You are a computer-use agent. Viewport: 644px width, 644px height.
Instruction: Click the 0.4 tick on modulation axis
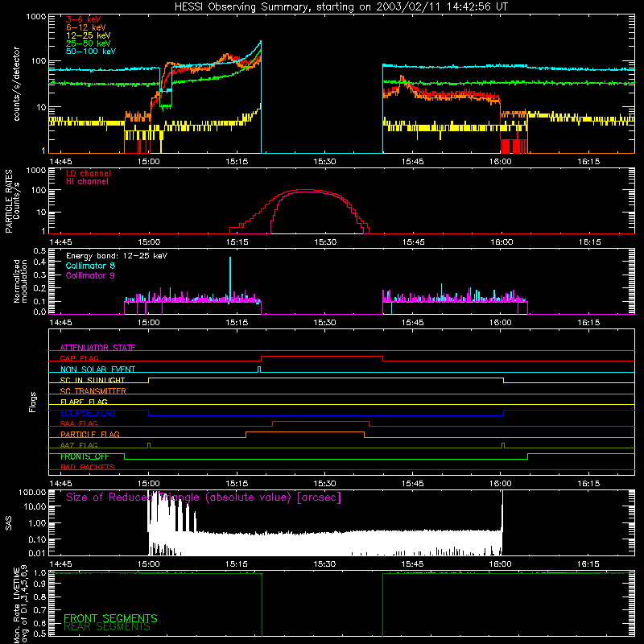tap(39, 262)
